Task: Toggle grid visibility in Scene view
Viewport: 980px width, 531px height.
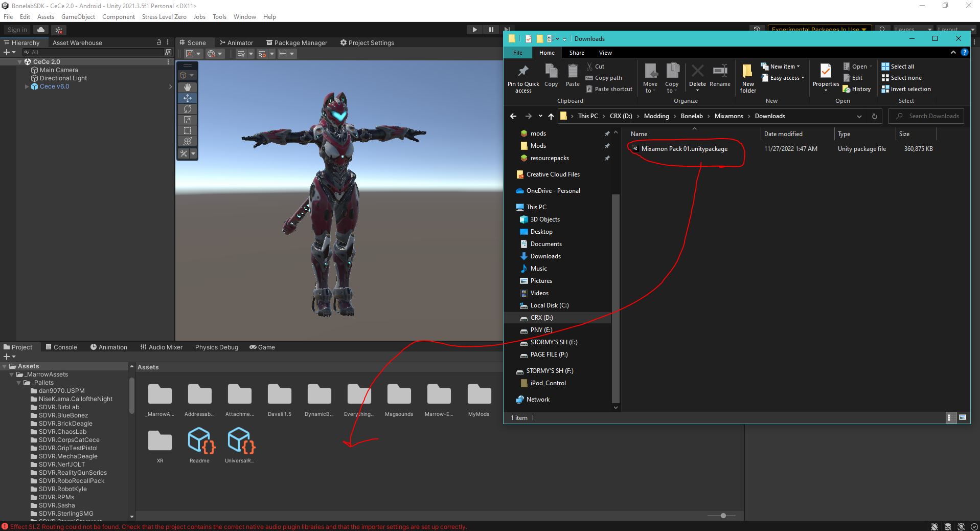Action: (242, 54)
